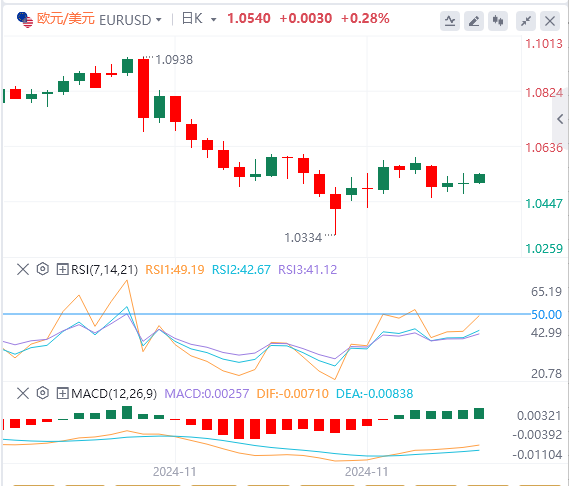Remove the MACD indicator panel
569x486 pixels.
23,393
